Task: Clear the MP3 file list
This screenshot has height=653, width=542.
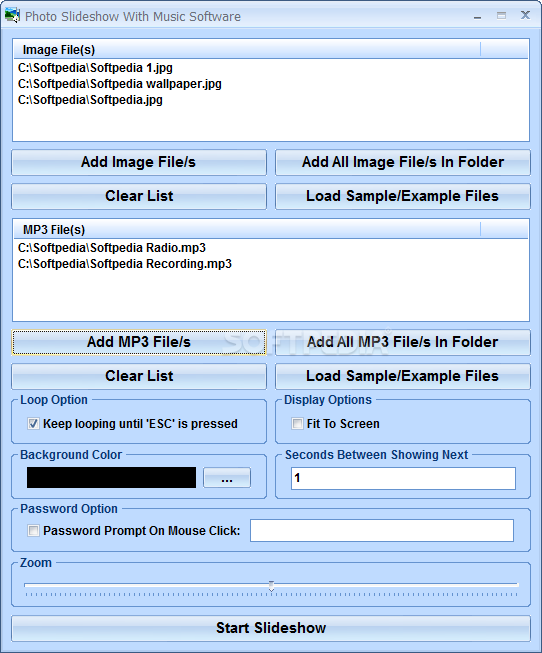Action: pos(139,376)
